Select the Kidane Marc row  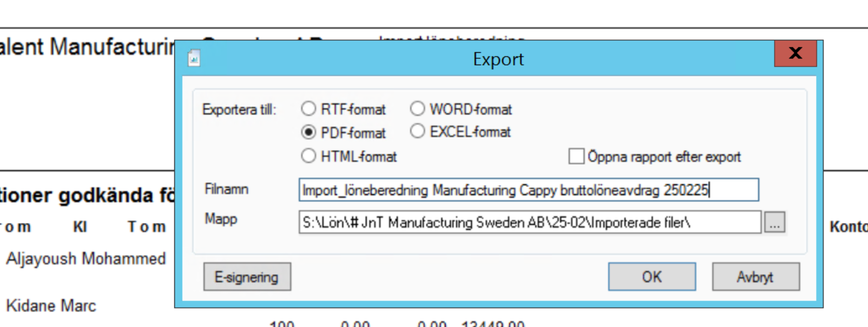(x=51, y=306)
